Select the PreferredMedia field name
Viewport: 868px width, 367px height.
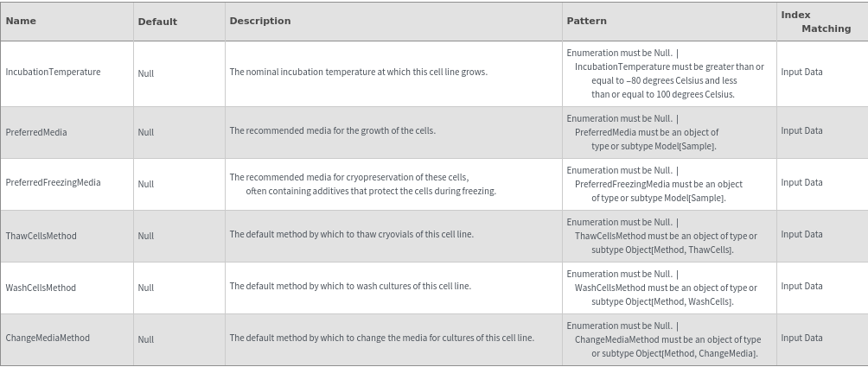[x=36, y=132]
